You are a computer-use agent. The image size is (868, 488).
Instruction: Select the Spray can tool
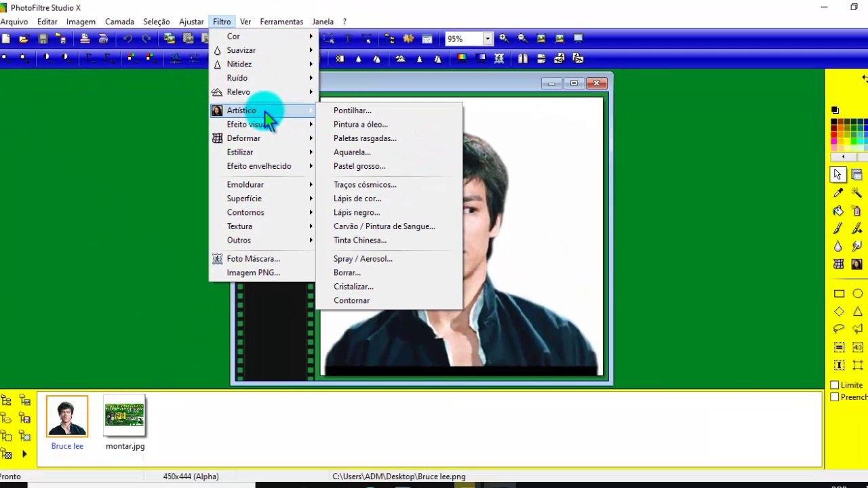click(x=857, y=211)
